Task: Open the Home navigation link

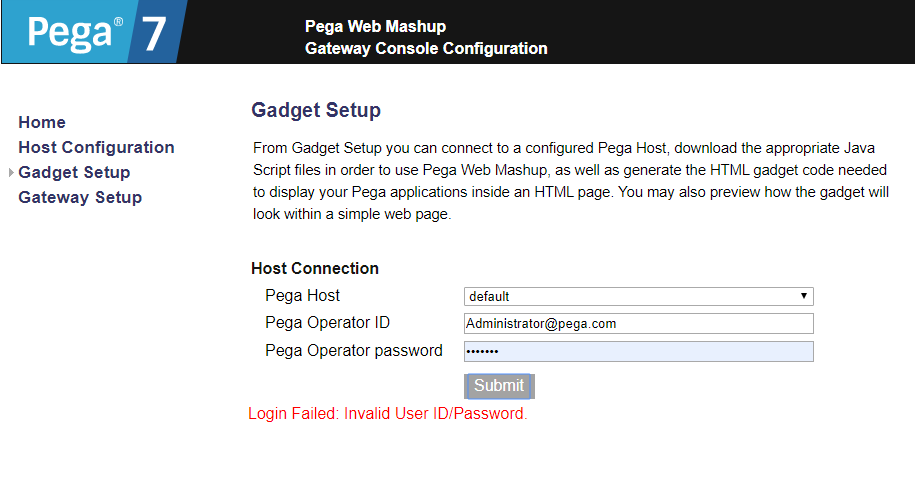Action: point(42,123)
